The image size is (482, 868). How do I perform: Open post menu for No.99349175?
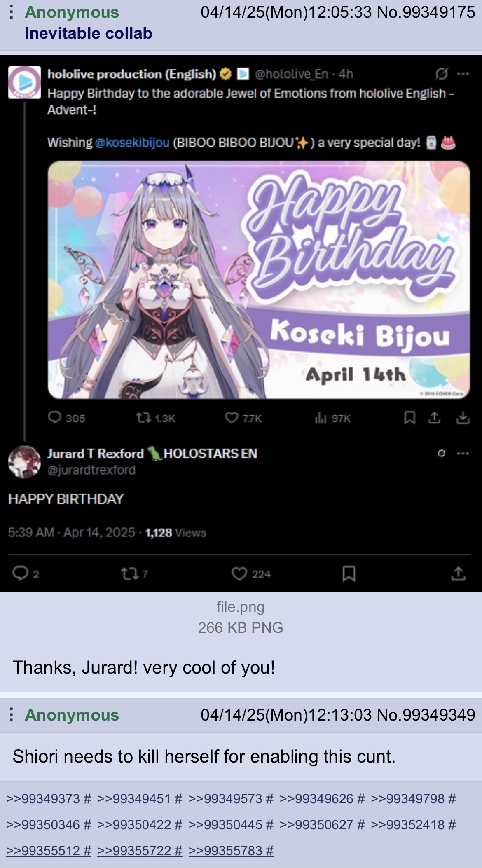pos(12,12)
